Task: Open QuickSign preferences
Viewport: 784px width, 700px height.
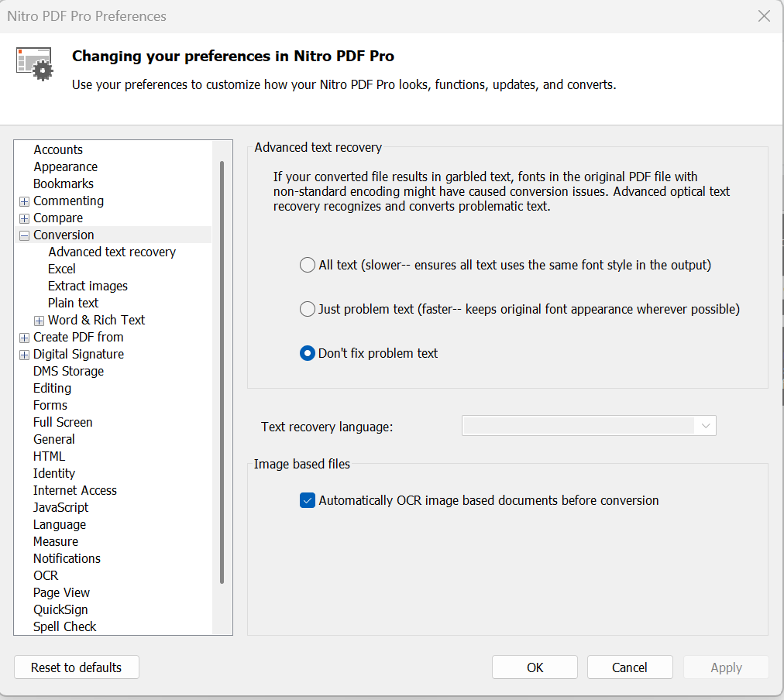Action: [x=60, y=609]
